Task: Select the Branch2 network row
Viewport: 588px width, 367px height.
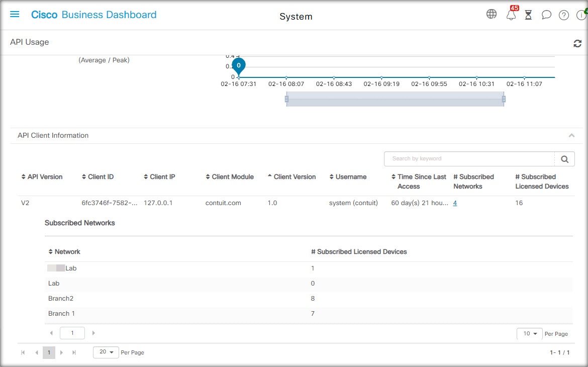Action: tap(309, 298)
